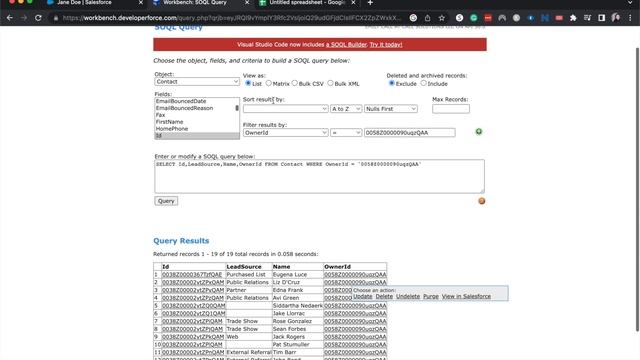
Task: Select Exclude deleted records radio
Action: click(x=391, y=83)
